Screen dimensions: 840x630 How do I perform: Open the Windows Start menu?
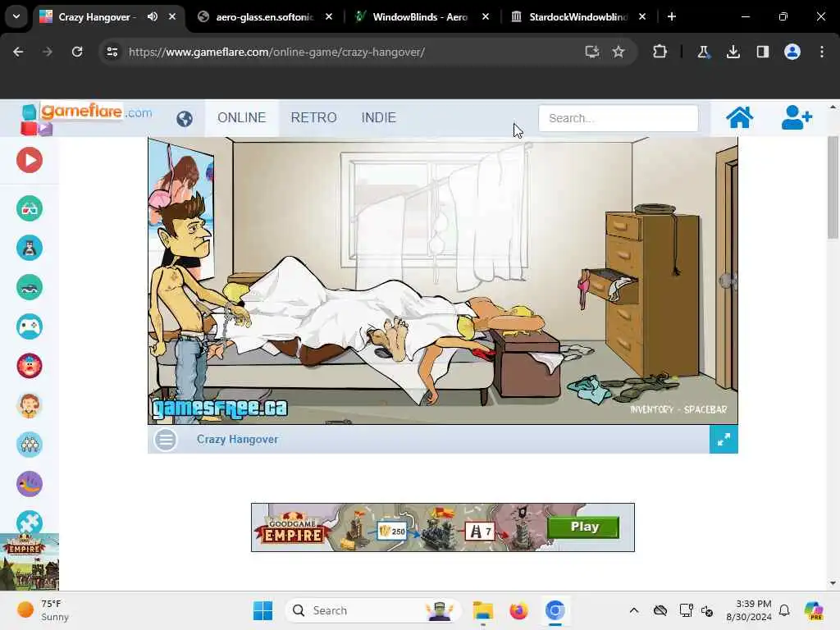tap(262, 610)
